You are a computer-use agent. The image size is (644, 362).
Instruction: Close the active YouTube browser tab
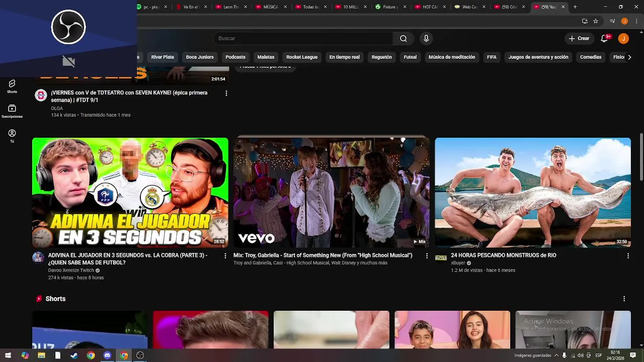coord(563,7)
